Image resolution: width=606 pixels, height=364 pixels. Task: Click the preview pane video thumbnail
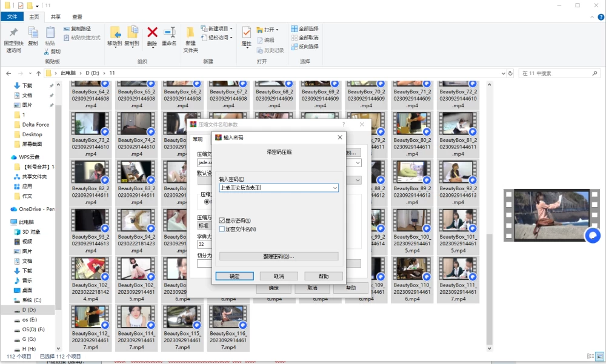click(x=552, y=215)
